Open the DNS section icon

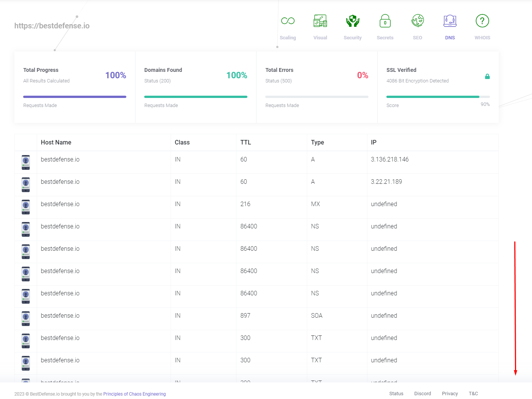click(450, 21)
